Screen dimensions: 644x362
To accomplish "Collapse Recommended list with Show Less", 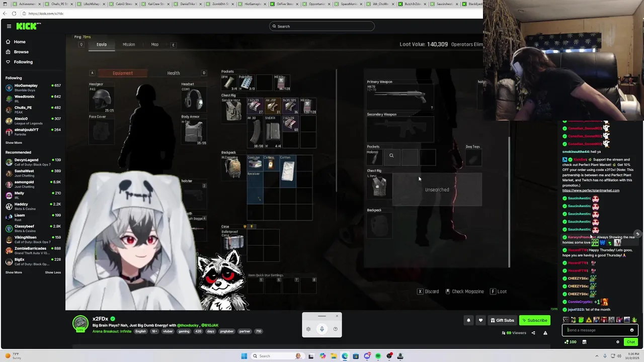I will (x=53, y=273).
